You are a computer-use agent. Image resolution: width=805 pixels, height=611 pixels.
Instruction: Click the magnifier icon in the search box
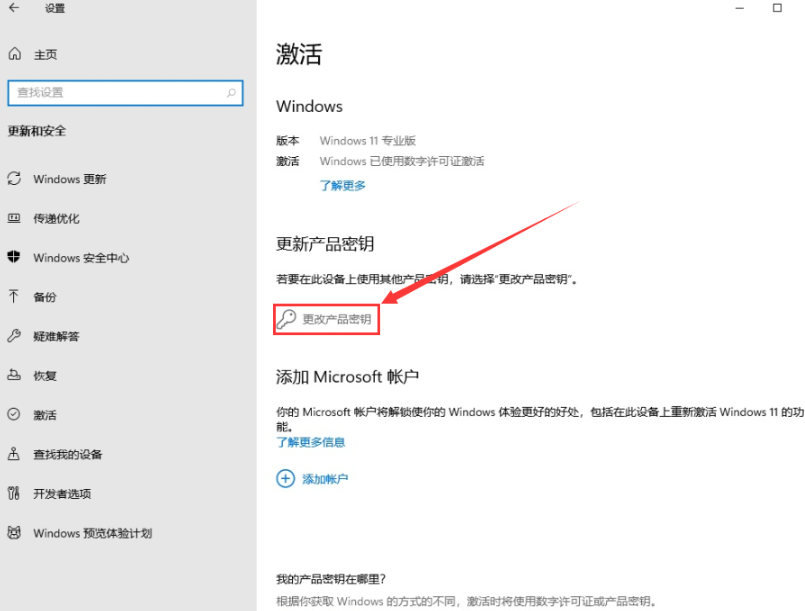[231, 93]
